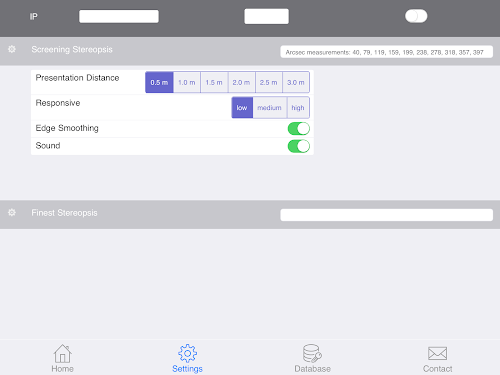Click the empty Finest Stereopsis measurements field
This screenshot has width=500, height=375.
(x=387, y=215)
